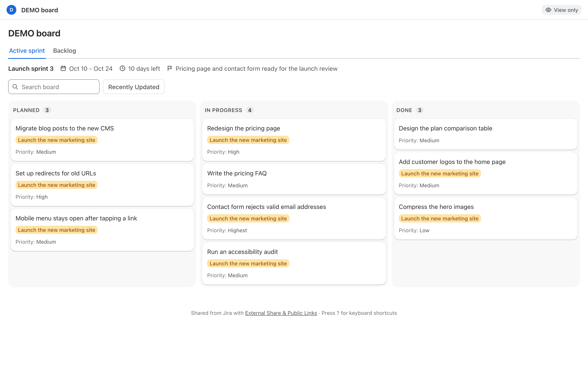Open Add customer logos to the home page card
Image resolution: width=588 pixels, height=368 pixels.
pyautogui.click(x=486, y=173)
